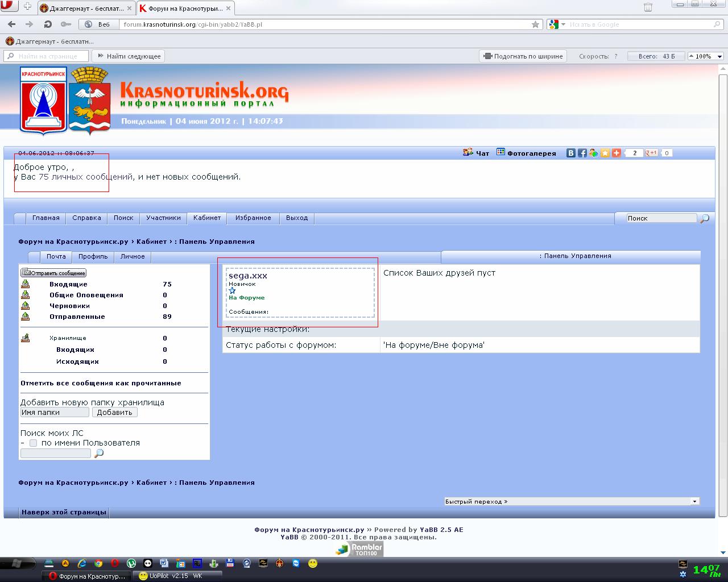
Task: Switch to the Джаггернаут browser tab
Action: 87,9
